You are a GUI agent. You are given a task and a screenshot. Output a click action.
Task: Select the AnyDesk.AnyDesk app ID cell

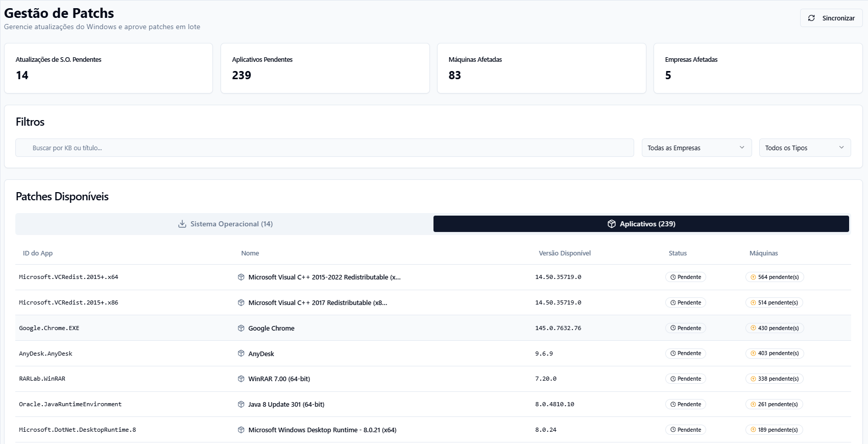pyautogui.click(x=45, y=354)
